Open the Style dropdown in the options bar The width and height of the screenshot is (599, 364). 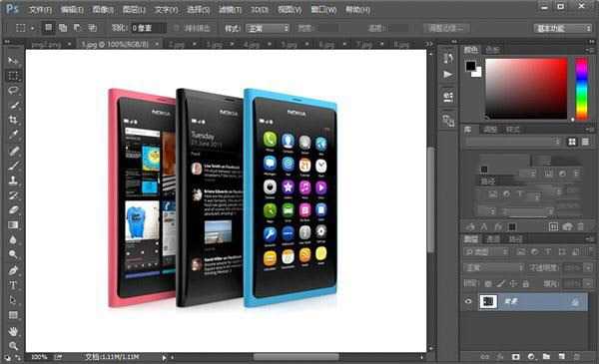tap(267, 28)
